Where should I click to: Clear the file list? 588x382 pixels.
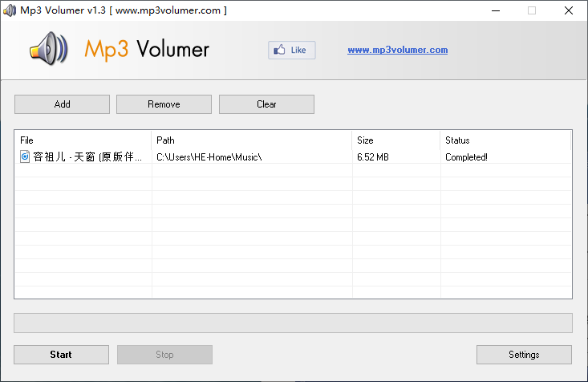(266, 104)
